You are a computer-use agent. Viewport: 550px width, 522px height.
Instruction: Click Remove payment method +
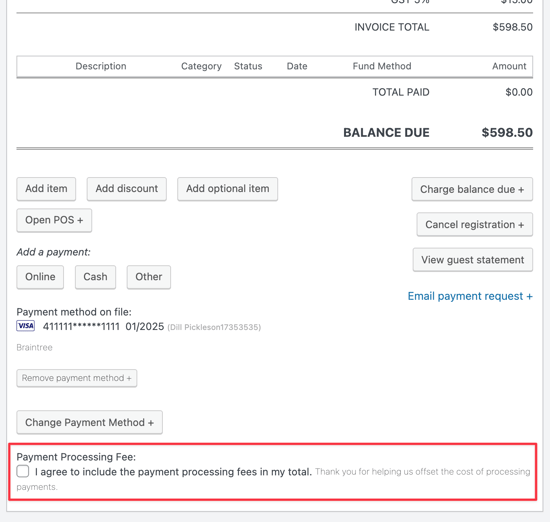coord(76,378)
